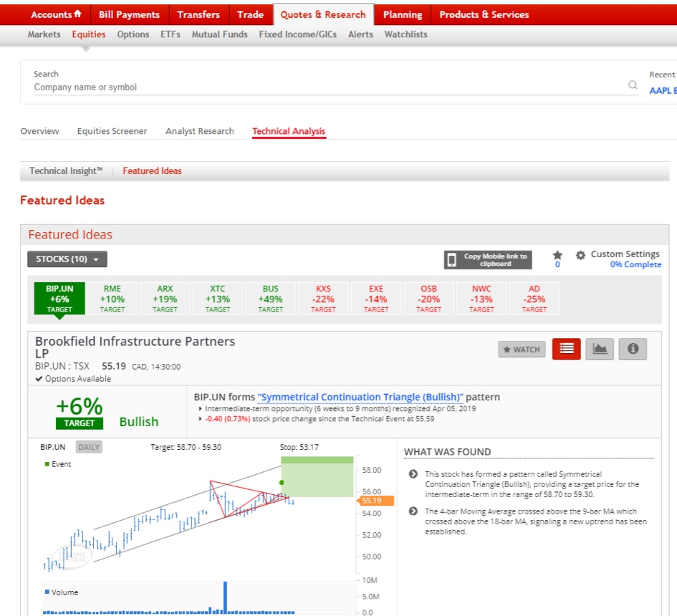This screenshot has width=677, height=616.
Task: Select the red list view icon
Action: tap(566, 349)
